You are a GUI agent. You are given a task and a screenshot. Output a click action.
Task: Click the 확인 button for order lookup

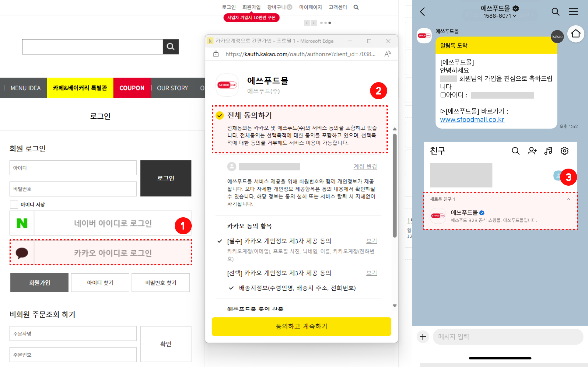[166, 344]
